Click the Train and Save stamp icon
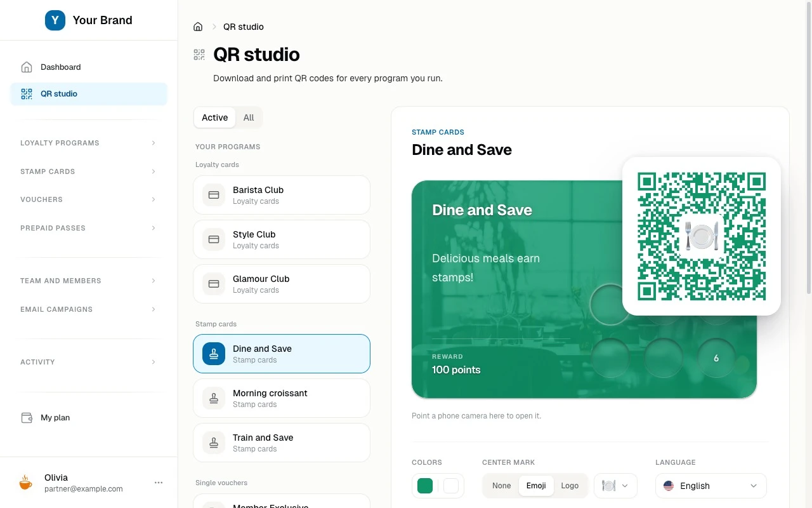Viewport: 812px width, 508px height. (214, 443)
